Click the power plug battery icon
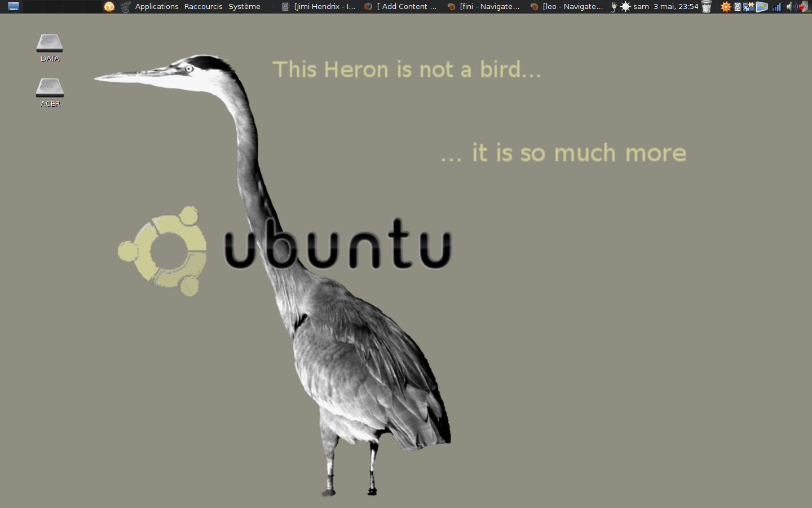Image resolution: width=812 pixels, height=508 pixels. [614, 7]
